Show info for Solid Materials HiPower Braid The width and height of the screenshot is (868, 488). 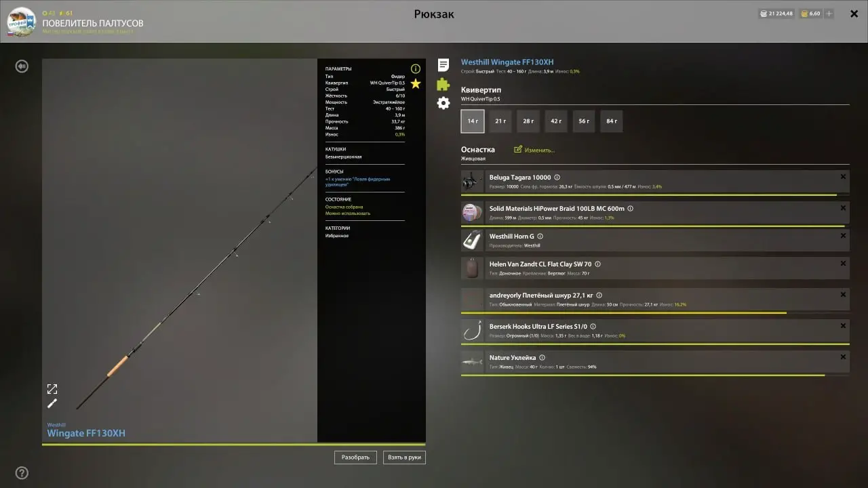[x=630, y=209]
